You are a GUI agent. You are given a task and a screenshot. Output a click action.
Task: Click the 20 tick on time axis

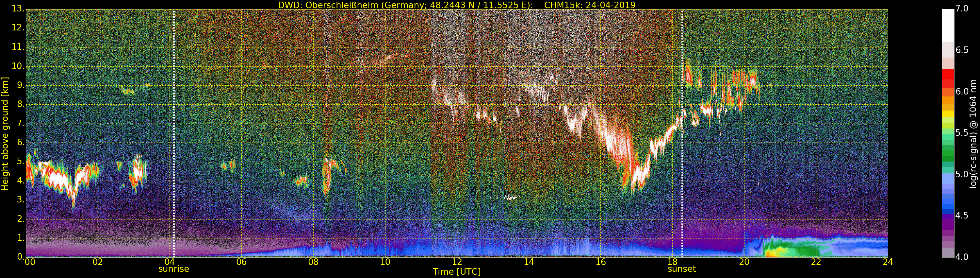point(744,262)
